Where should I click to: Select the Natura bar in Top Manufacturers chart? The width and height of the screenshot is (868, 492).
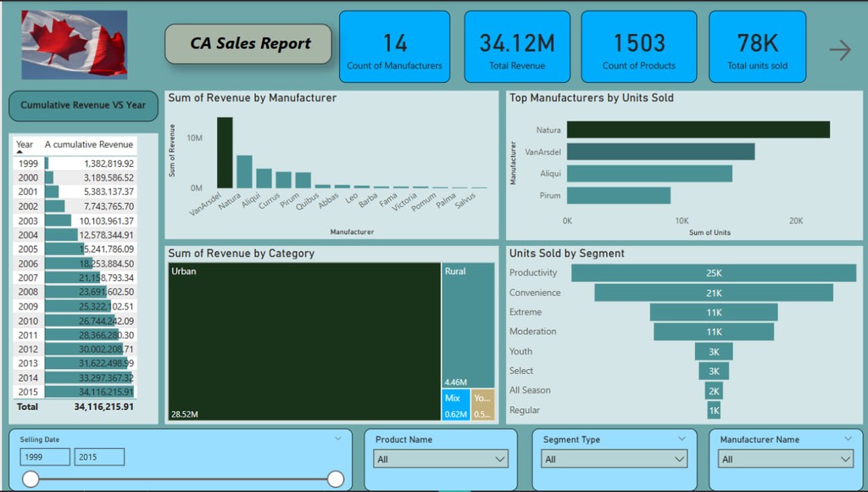(698, 130)
